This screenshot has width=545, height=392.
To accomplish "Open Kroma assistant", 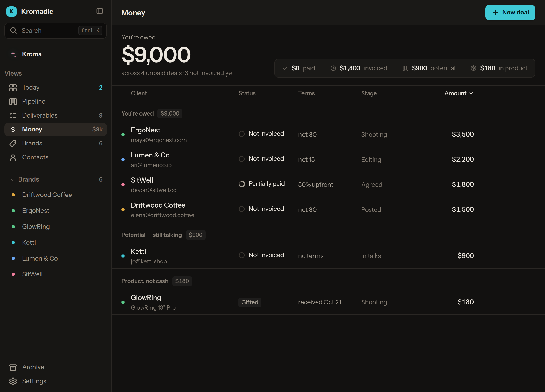I will coord(56,54).
